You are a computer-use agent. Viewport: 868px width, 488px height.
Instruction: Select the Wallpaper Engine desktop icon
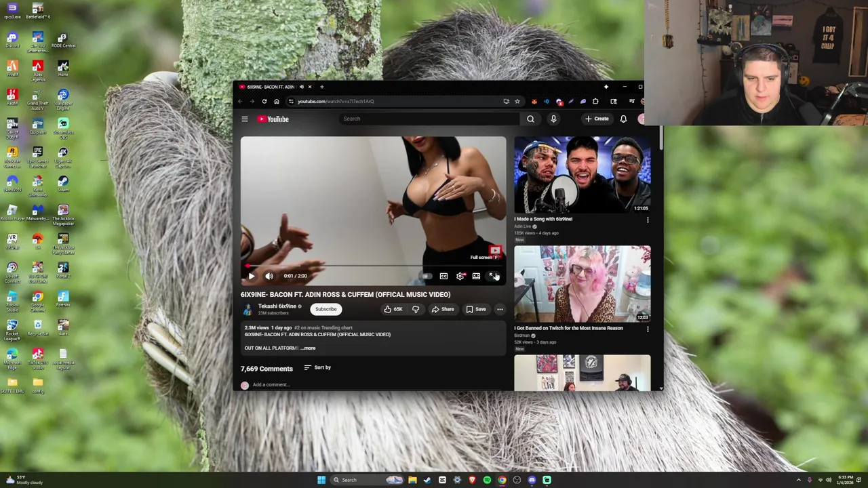coord(63,100)
